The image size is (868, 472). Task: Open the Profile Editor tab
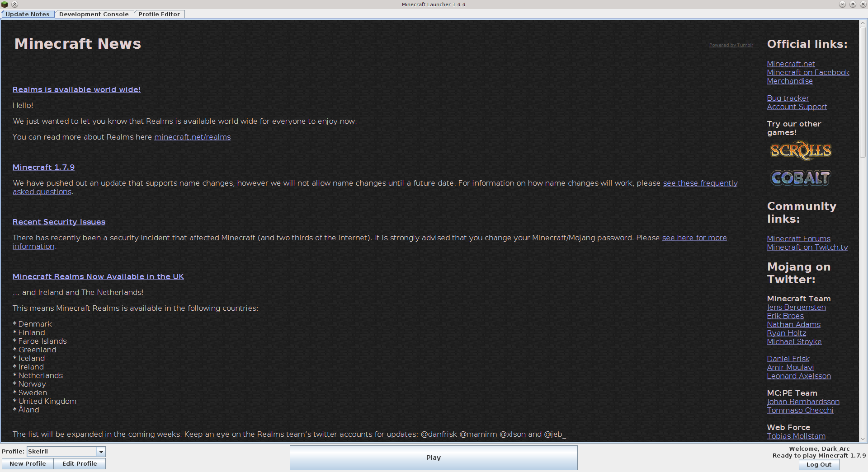coord(159,14)
